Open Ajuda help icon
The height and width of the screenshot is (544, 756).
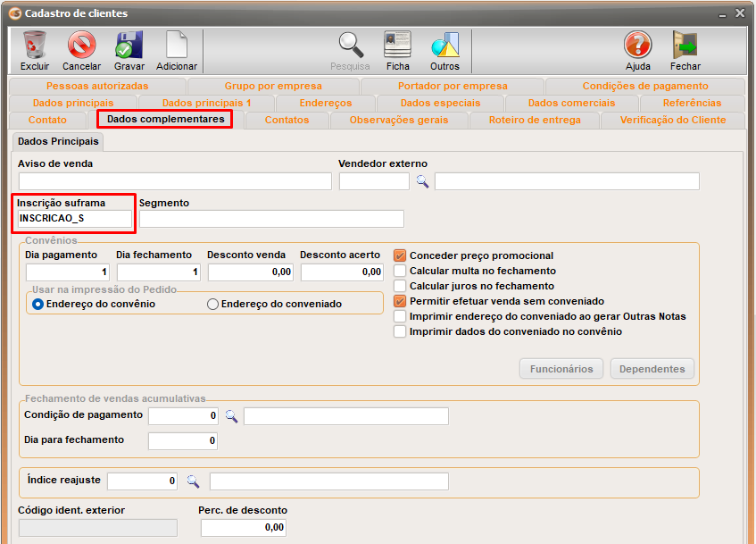pos(637,46)
